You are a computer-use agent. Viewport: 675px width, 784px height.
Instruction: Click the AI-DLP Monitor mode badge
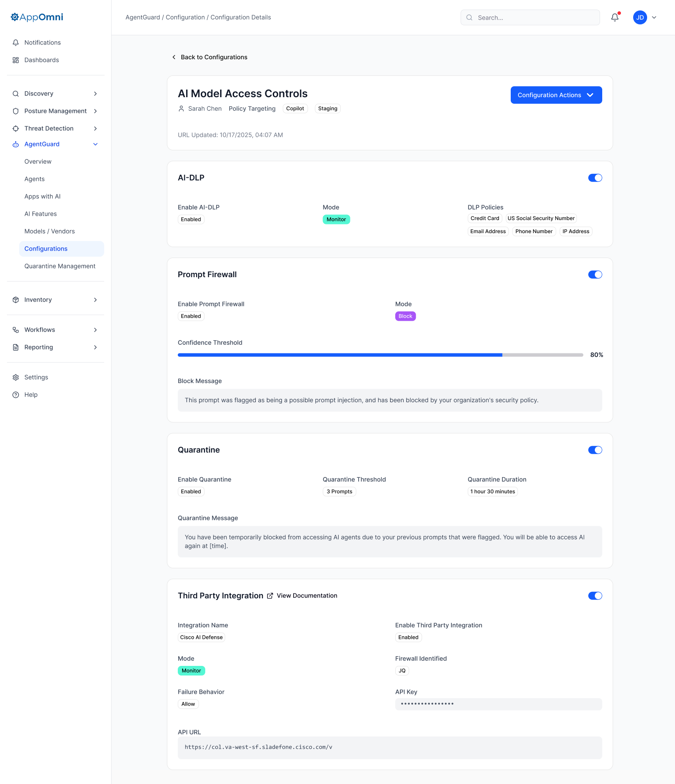[336, 219]
